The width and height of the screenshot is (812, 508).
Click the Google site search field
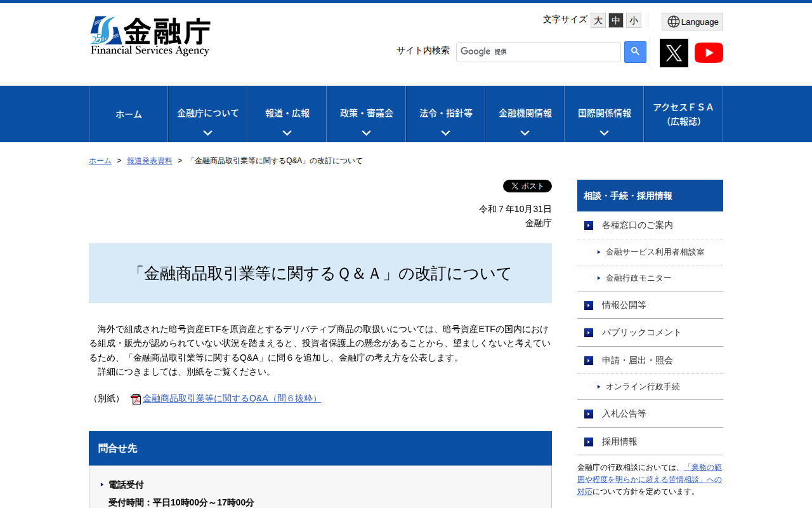tap(539, 52)
